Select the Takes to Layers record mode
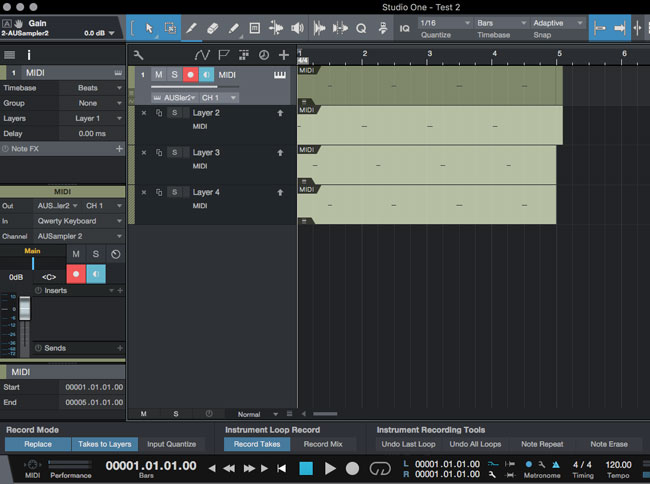This screenshot has width=650, height=484. 104,443
